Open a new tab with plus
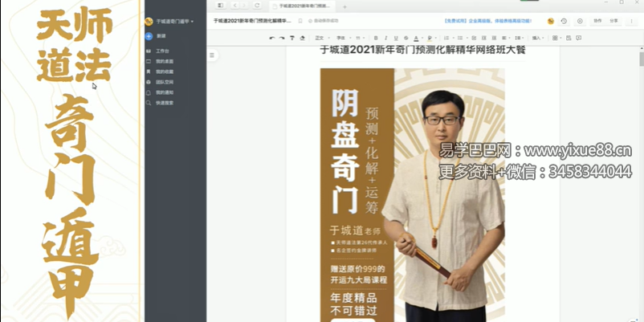Screen dimensions: 644x322 (344, 6)
